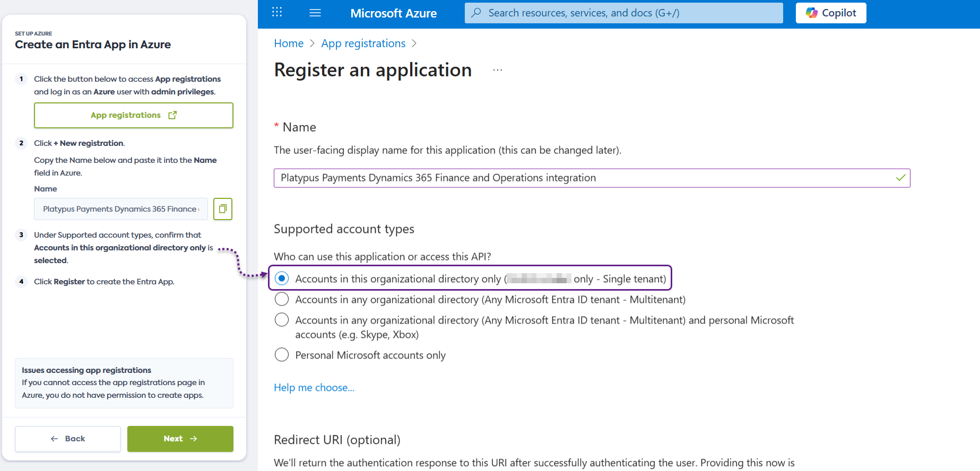
Task: Go Back in the setup wizard
Action: (x=68, y=439)
